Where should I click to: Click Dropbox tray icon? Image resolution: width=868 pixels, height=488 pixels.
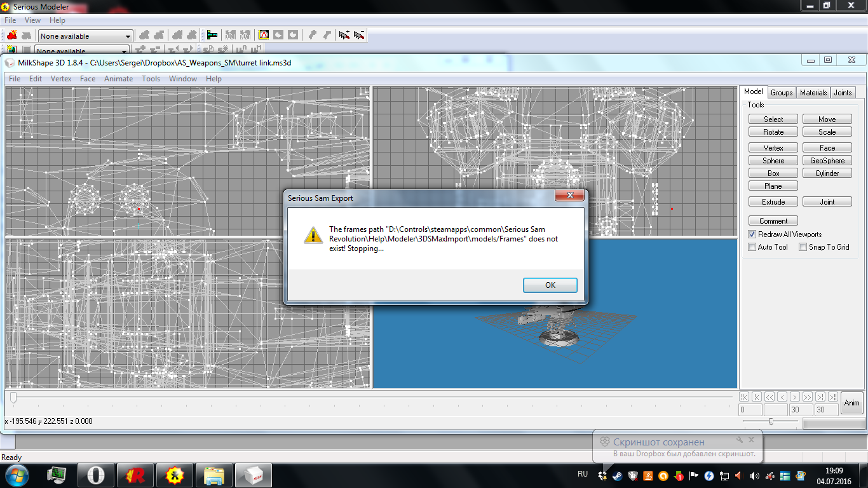pyautogui.click(x=602, y=476)
